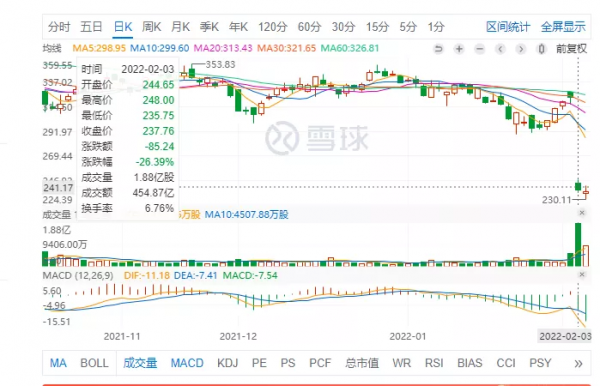
Task: Enable the WR indicator
Action: click(x=401, y=363)
